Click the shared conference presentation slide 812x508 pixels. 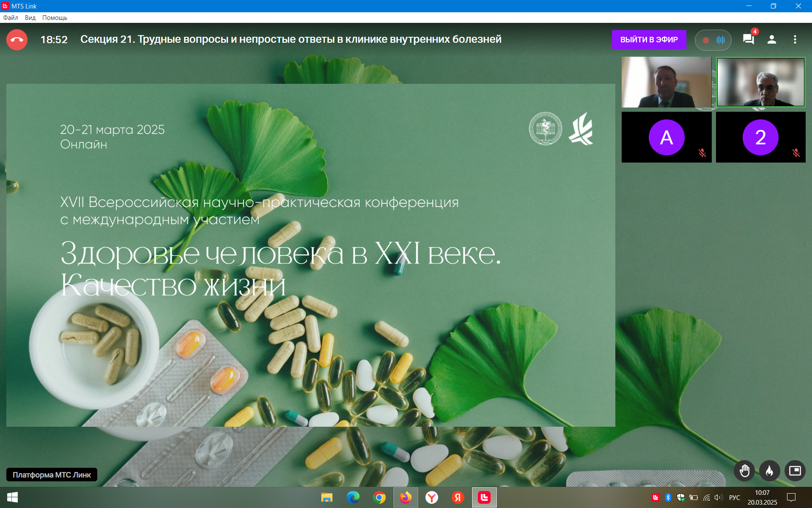311,255
